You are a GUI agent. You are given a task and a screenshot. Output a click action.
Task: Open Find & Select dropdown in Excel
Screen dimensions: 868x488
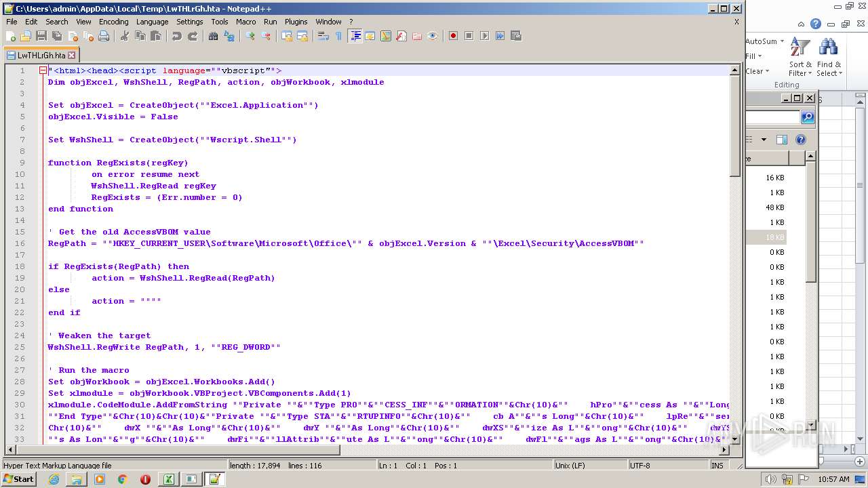click(x=829, y=57)
